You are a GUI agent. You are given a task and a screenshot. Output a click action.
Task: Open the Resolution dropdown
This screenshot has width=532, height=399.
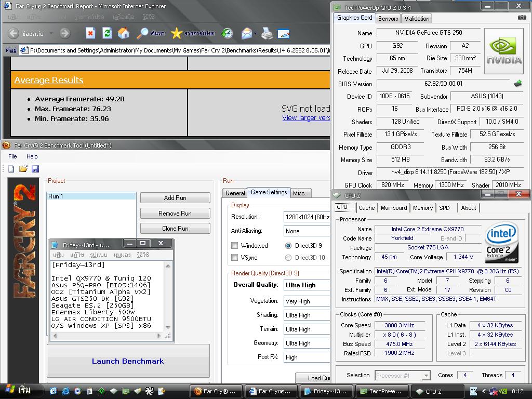[x=307, y=217]
